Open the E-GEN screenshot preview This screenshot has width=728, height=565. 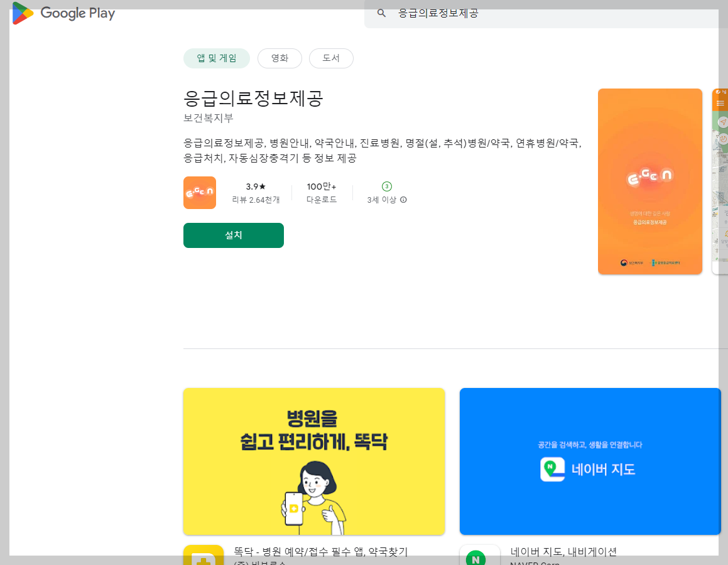click(649, 181)
